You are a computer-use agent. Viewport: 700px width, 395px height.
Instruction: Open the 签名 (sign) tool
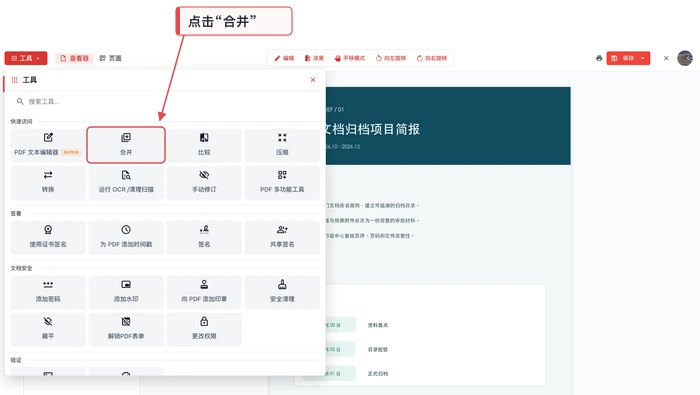204,237
